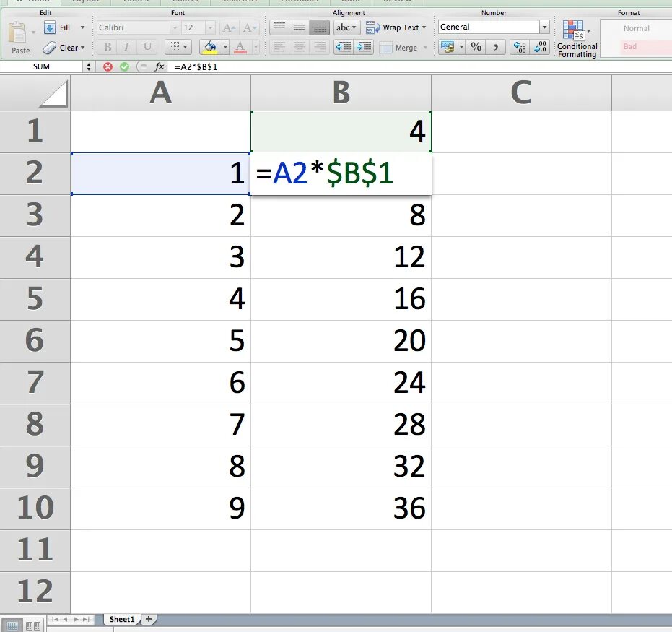The image size is (672, 632).
Task: Go to the next sheet tab arrow
Action: click(x=77, y=619)
